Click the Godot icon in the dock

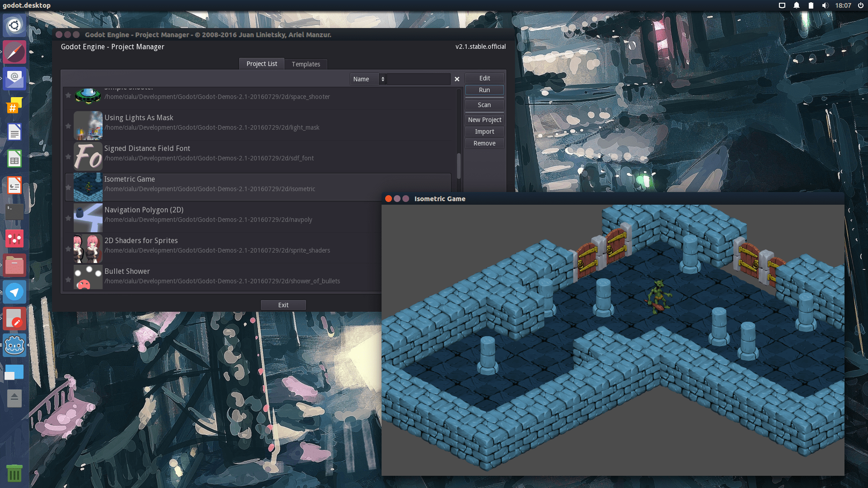coord(14,346)
